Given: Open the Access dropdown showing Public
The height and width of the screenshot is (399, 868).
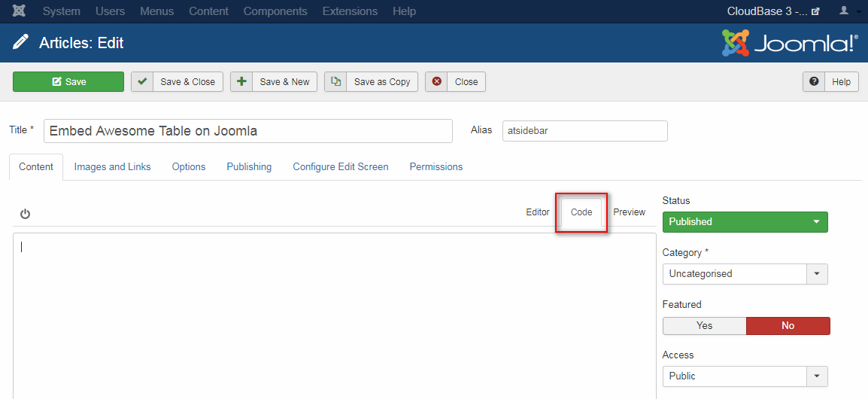Looking at the screenshot, I should pos(745,376).
